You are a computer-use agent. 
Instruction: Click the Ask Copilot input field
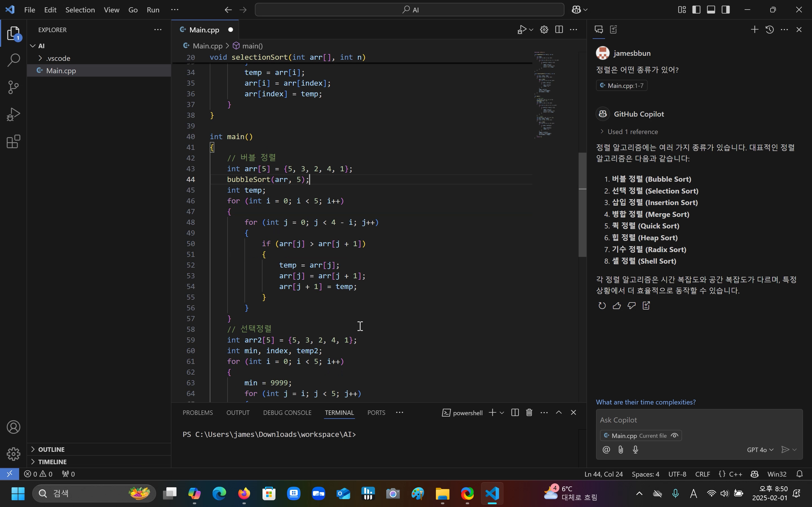(x=698, y=420)
